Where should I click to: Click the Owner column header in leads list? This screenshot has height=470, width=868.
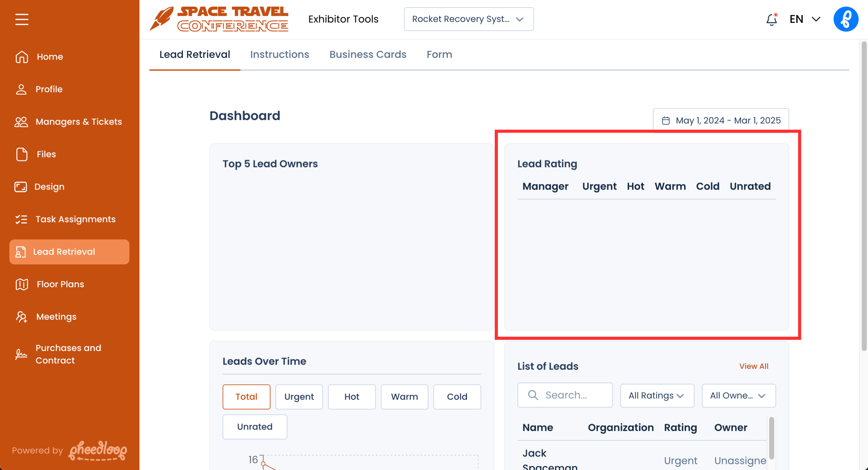point(731,427)
